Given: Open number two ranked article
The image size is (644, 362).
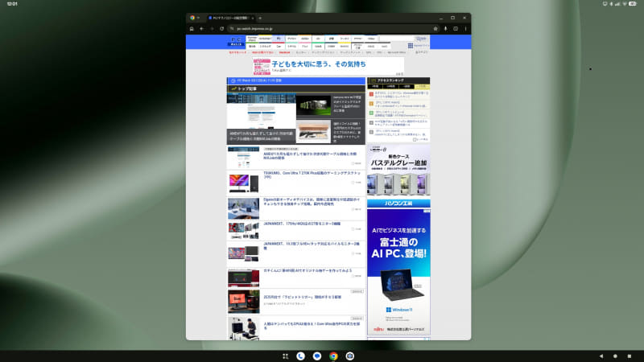Looking at the screenshot, I should tap(398, 105).
